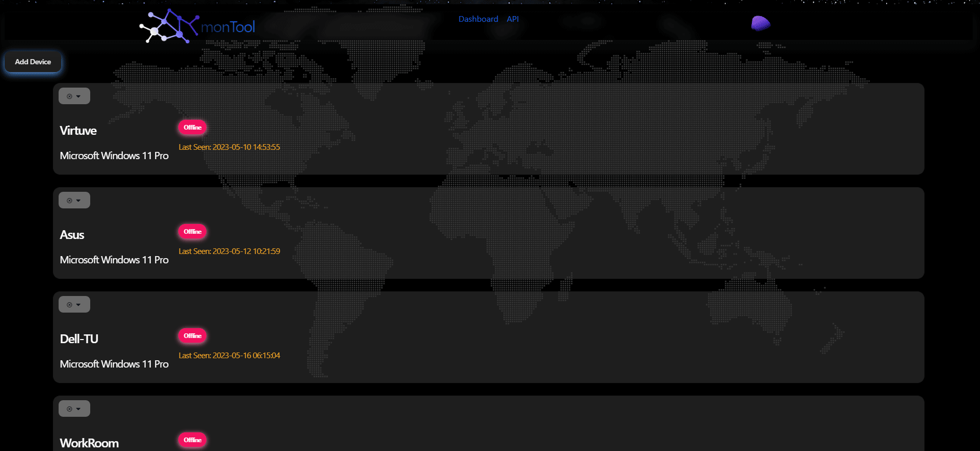Open the WorkRoom device title
This screenshot has width=980, height=451.
(x=89, y=443)
